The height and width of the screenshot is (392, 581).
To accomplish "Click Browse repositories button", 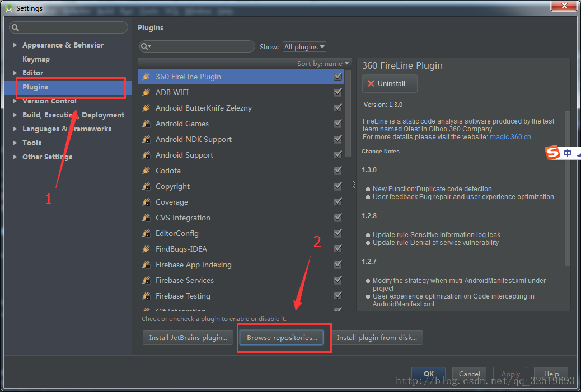I will click(x=282, y=338).
